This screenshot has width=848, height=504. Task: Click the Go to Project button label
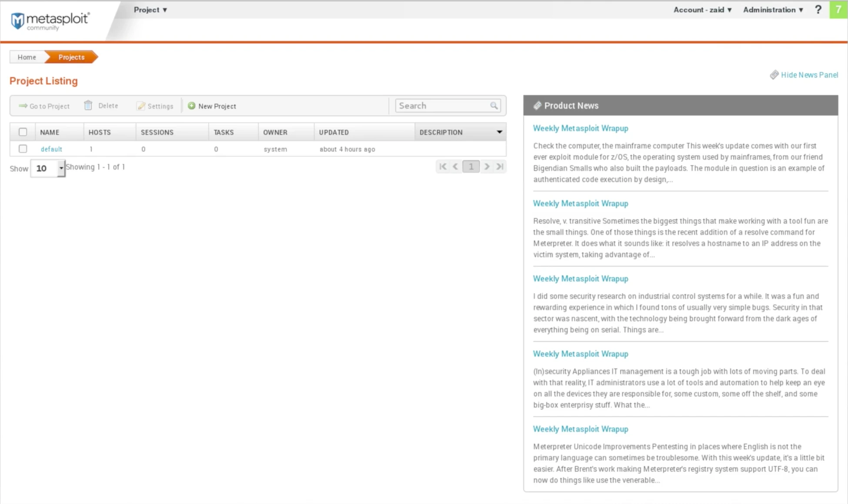tap(50, 106)
